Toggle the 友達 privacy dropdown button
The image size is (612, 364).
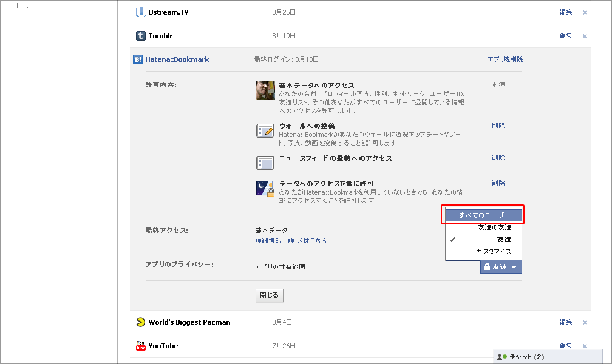click(501, 267)
